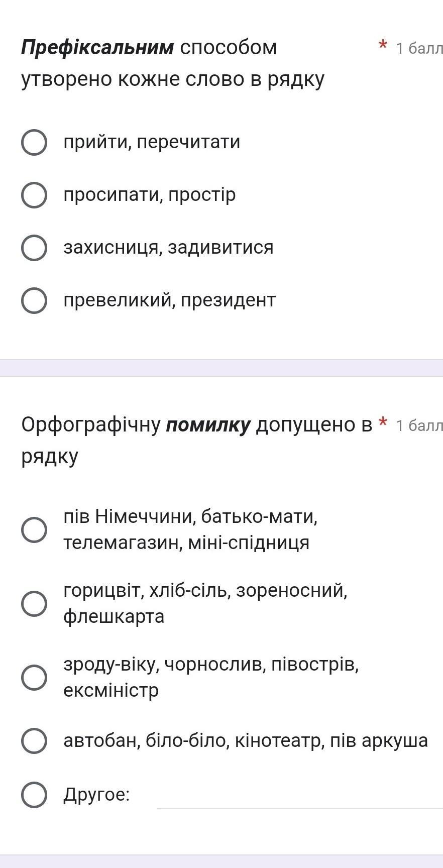Viewport: 443px width, 868px height.
Task: Click the 'Орфографічну помилку допущено' question title
Action: 196,440
